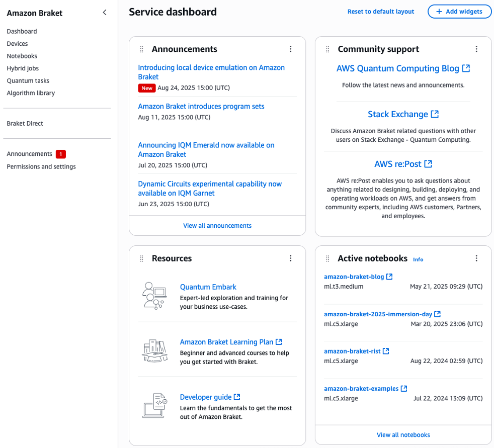Click Aug 24, 2025 15:00 (UTC) date
Viewport: 494px width, 448px height.
(194, 88)
